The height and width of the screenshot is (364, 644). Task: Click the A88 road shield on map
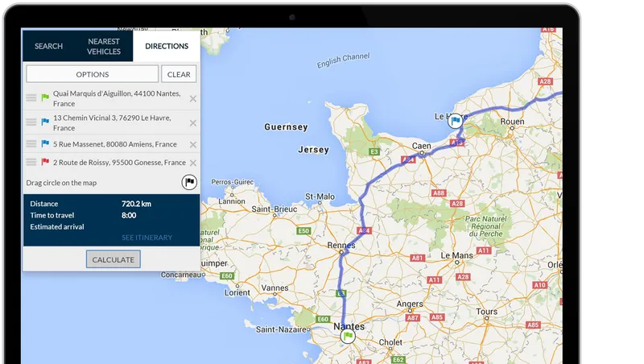click(439, 192)
